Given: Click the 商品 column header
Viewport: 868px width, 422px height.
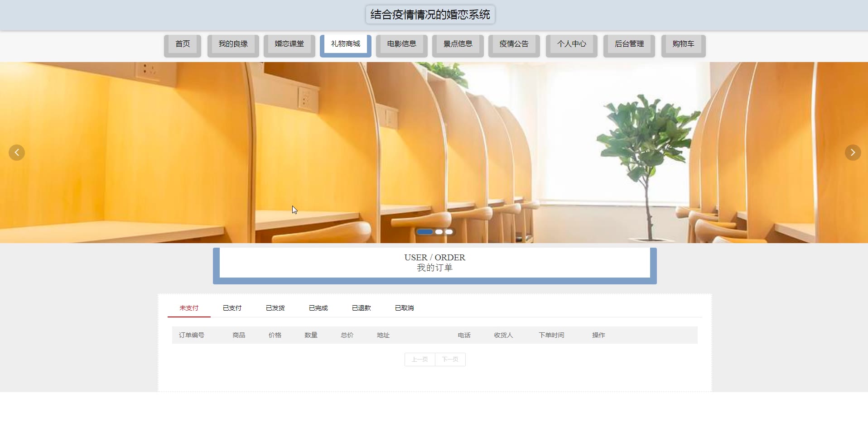Looking at the screenshot, I should (x=239, y=335).
